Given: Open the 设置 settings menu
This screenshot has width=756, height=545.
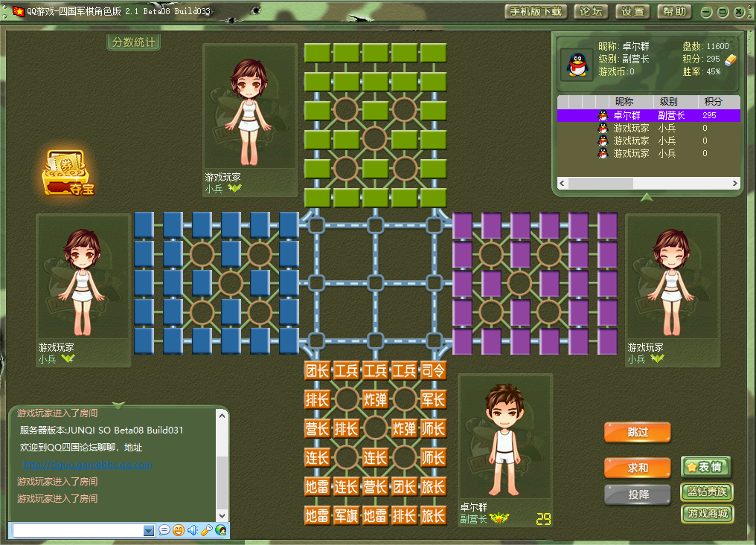Looking at the screenshot, I should (x=632, y=11).
